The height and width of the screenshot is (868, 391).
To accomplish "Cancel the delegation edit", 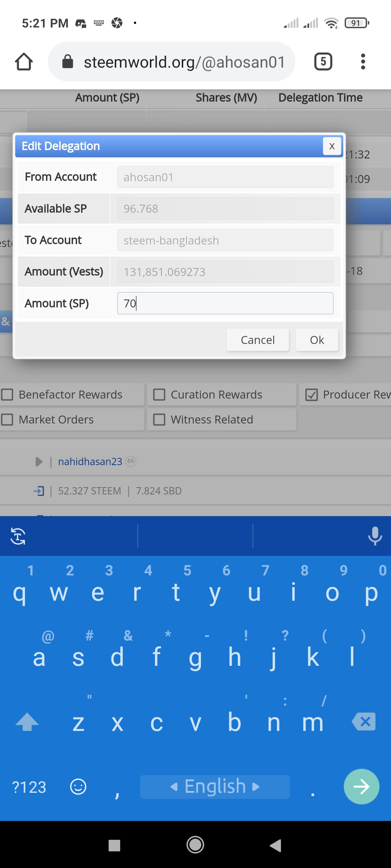I will tap(258, 340).
